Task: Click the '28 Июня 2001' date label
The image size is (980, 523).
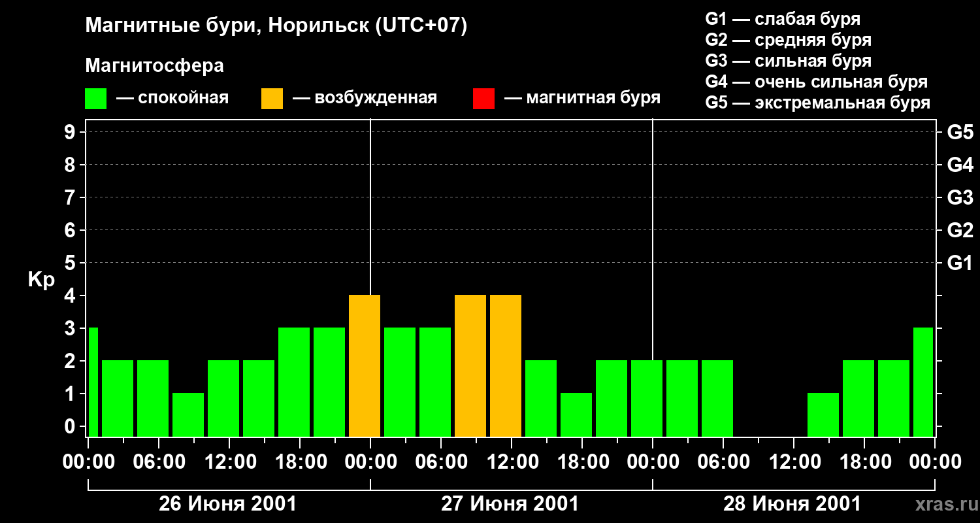Action: point(792,504)
